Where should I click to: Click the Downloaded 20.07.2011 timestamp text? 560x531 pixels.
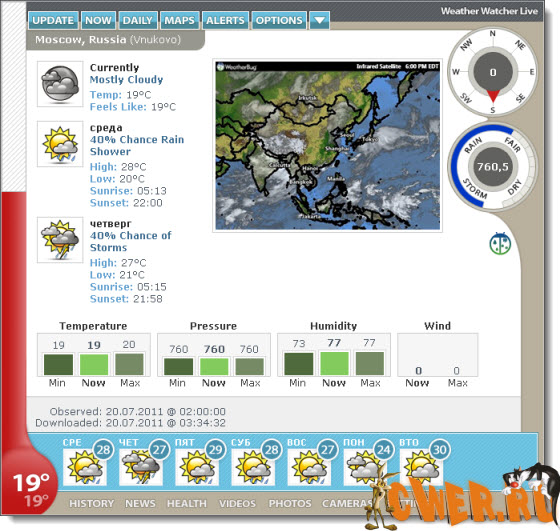point(130,423)
